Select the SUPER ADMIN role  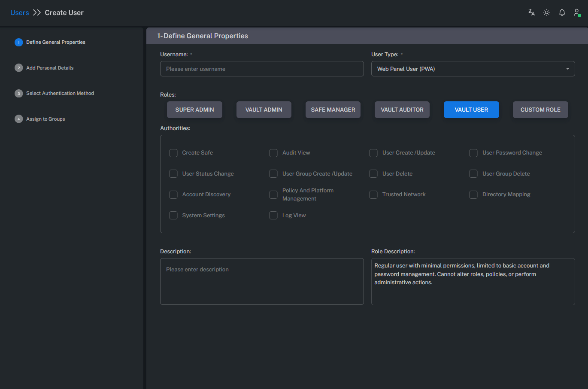(x=194, y=109)
